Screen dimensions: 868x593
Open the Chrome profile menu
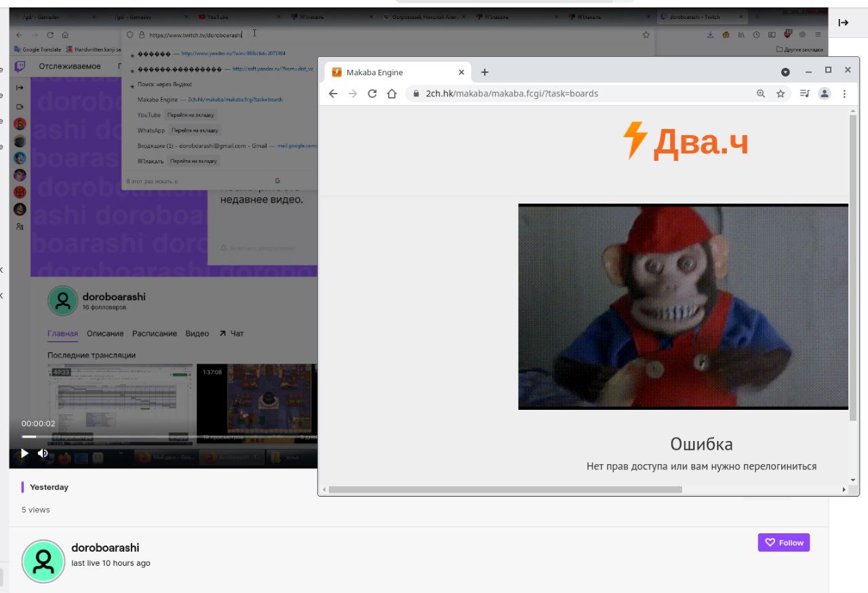pyautogui.click(x=824, y=94)
